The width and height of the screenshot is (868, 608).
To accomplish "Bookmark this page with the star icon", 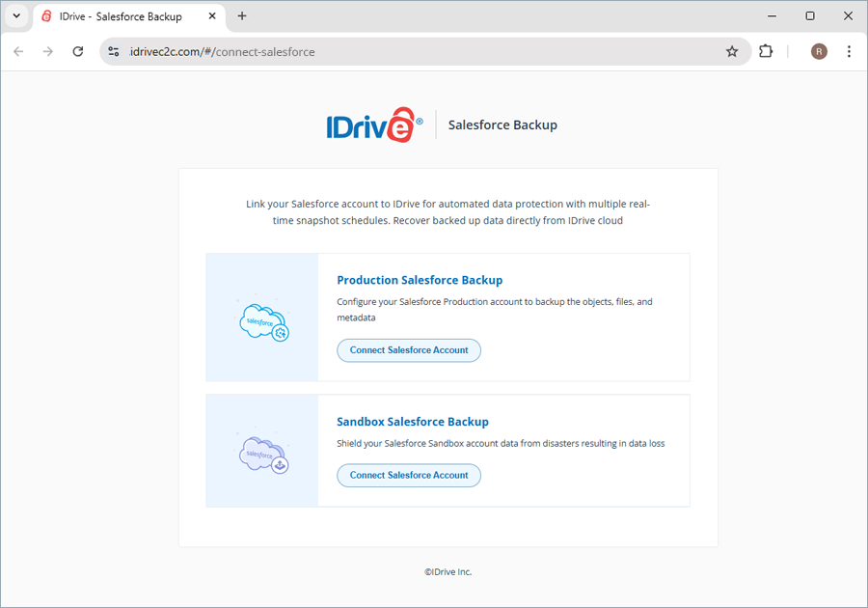I will (x=732, y=51).
